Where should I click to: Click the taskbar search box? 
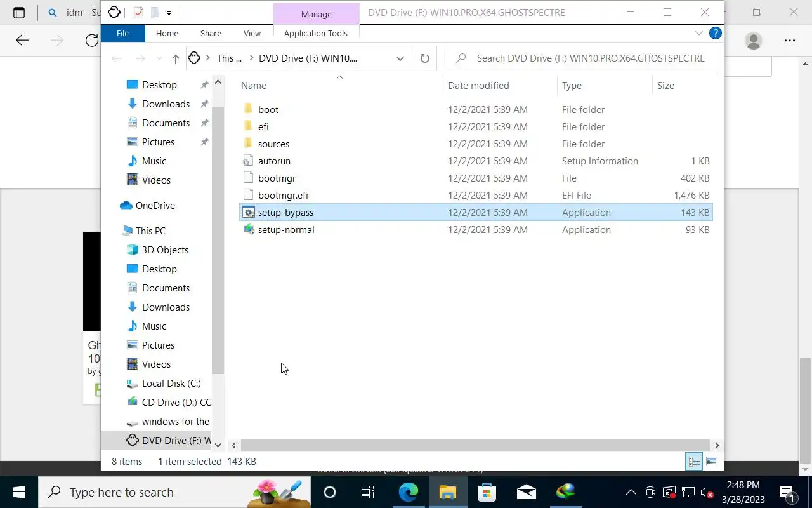174,492
